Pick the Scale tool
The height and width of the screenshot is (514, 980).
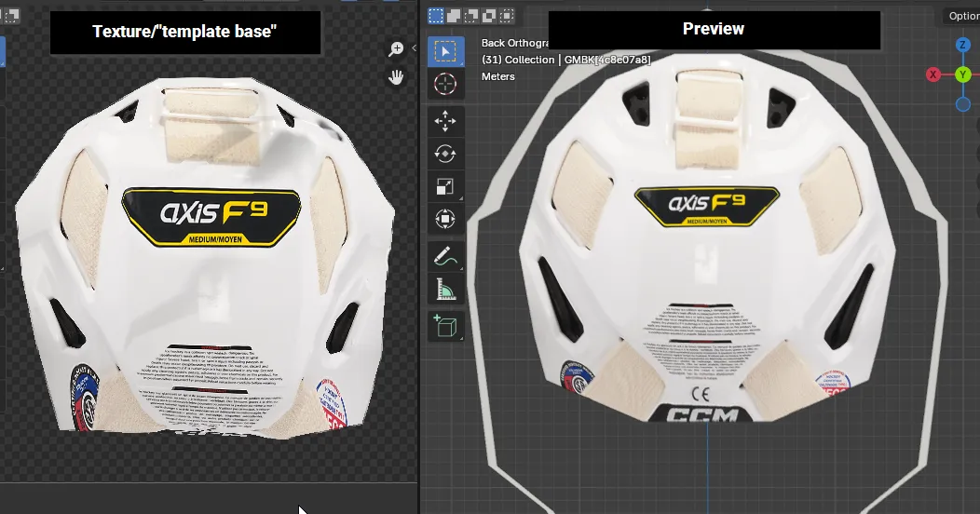[445, 186]
